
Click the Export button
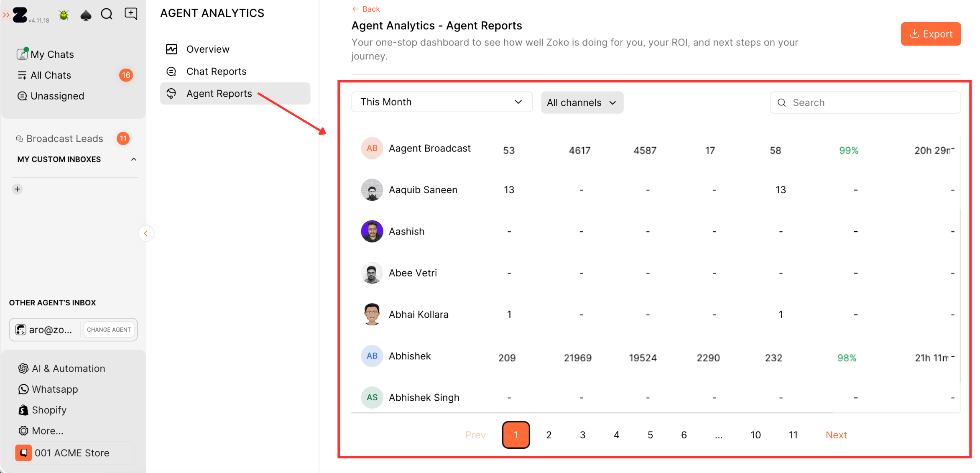pyautogui.click(x=930, y=34)
